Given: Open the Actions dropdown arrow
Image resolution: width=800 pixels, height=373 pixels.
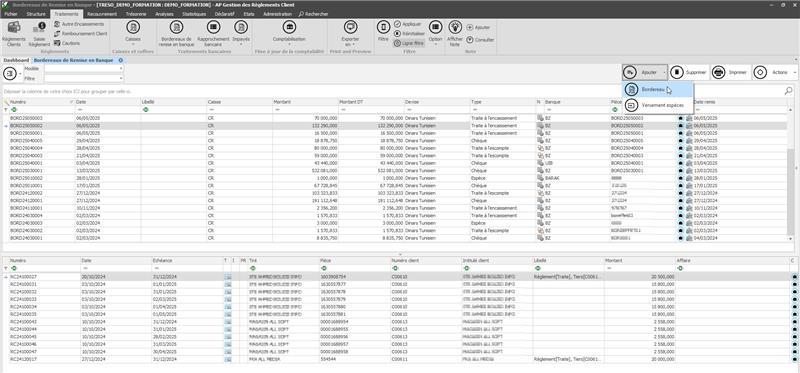Looking at the screenshot, I should click(796, 73).
